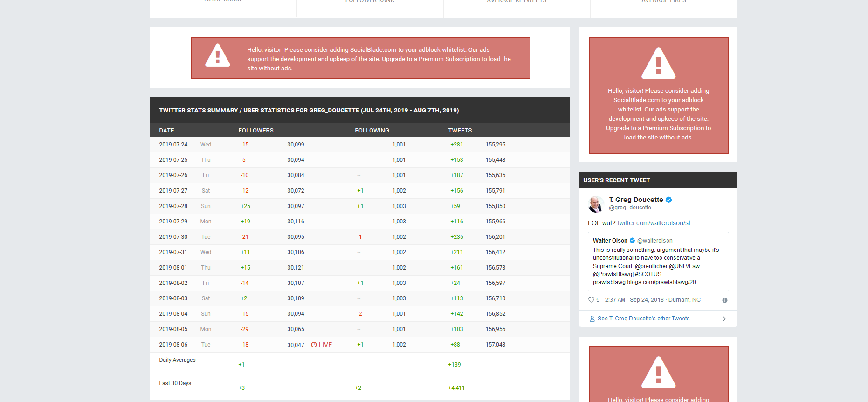This screenshot has width=868, height=402.
Task: Select tweets count 156,201
Action: click(495, 237)
